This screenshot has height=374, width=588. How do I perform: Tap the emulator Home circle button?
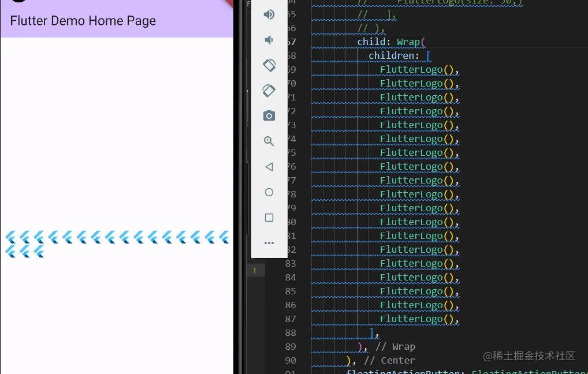tap(269, 192)
